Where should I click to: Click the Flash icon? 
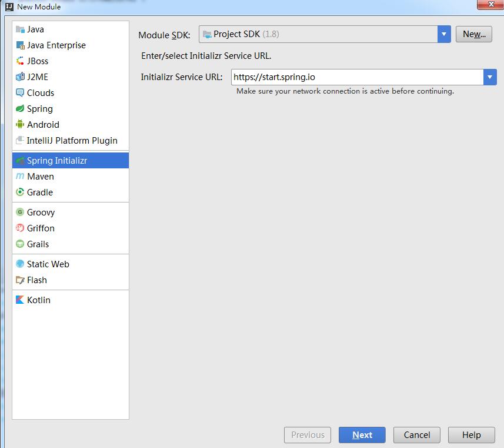click(20, 280)
